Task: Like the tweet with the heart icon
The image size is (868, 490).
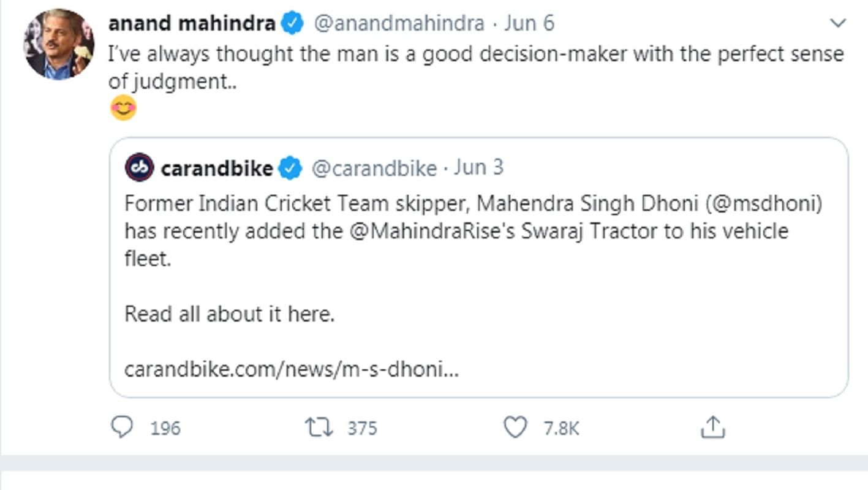Action: tap(515, 427)
